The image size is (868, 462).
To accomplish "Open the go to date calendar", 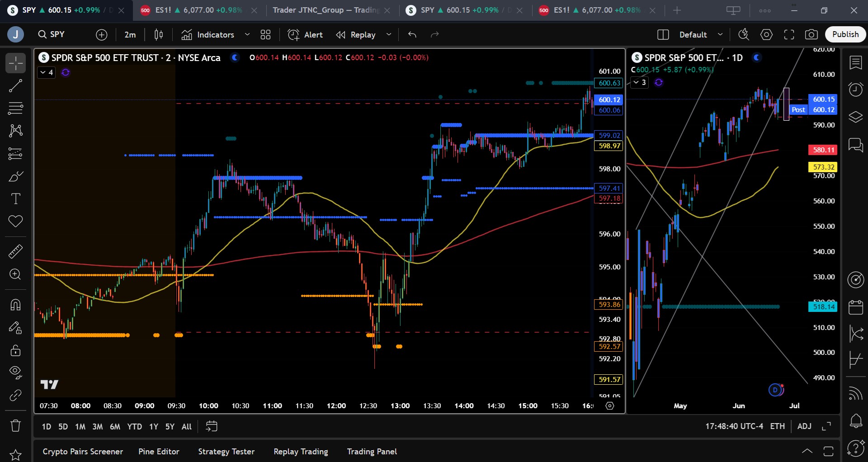I will 212,426.
